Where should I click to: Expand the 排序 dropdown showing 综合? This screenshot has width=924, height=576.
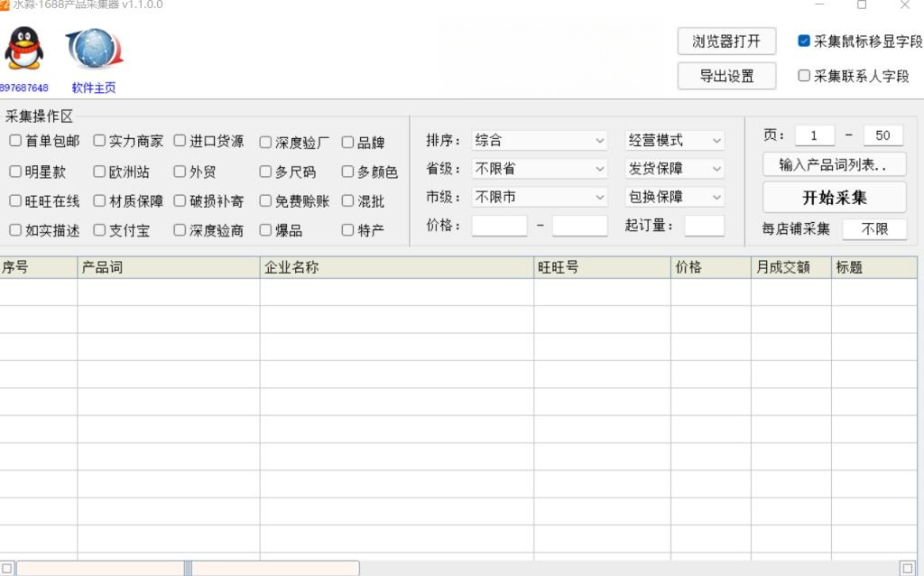(x=540, y=141)
